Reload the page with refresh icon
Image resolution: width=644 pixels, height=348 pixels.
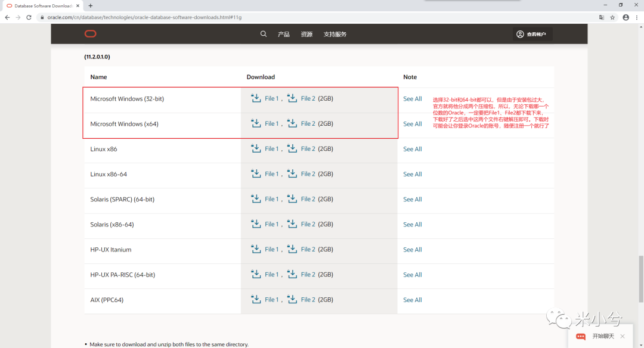tap(29, 17)
